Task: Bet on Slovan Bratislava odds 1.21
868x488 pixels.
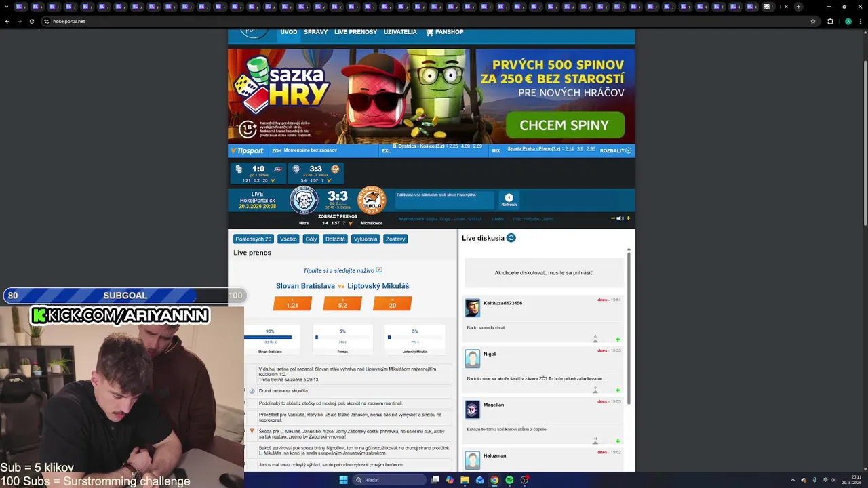Action: (x=292, y=304)
